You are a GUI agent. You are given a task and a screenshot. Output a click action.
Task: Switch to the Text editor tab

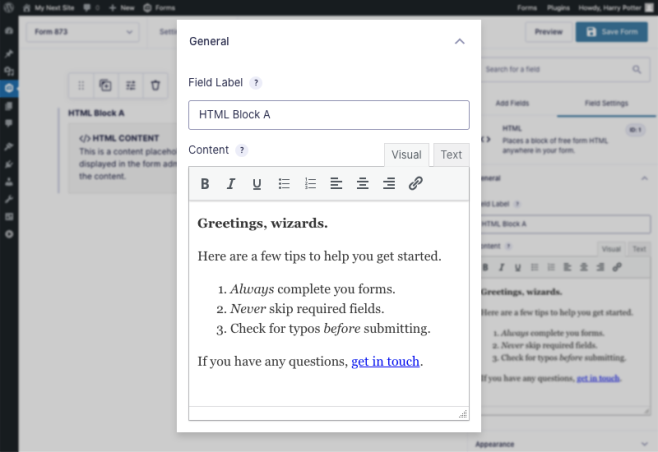451,154
